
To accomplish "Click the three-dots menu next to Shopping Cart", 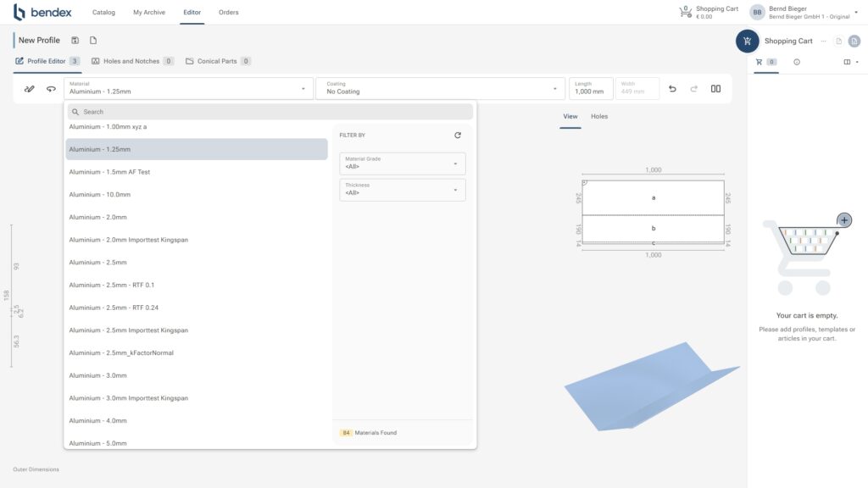I will point(822,41).
